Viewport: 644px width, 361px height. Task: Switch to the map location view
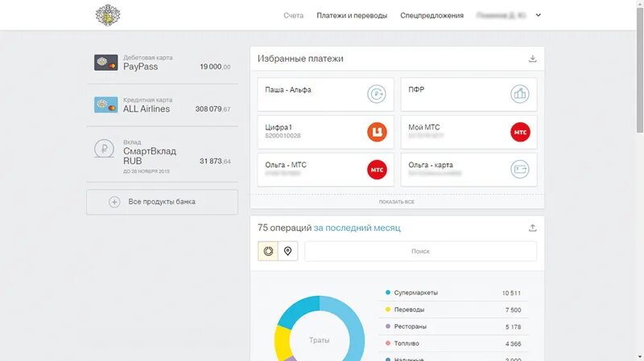point(287,251)
